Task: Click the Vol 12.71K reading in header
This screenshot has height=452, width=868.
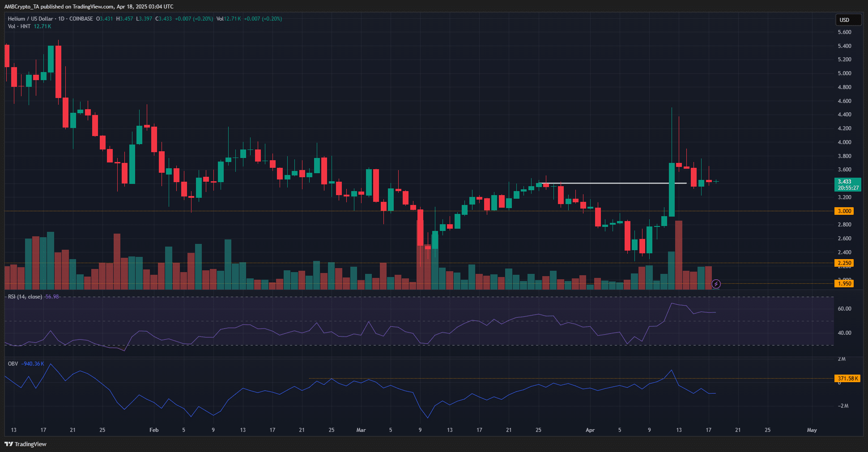Action: tap(229, 18)
